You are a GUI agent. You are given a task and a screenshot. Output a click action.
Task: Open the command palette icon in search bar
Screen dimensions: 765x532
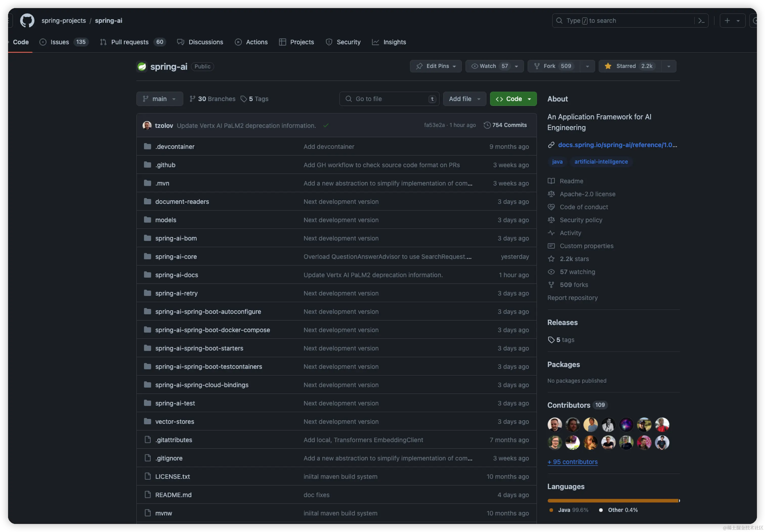[x=701, y=21]
